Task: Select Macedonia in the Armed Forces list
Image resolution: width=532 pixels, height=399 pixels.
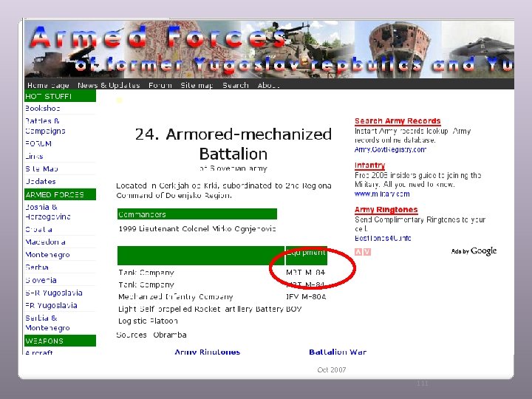Action: point(46,242)
